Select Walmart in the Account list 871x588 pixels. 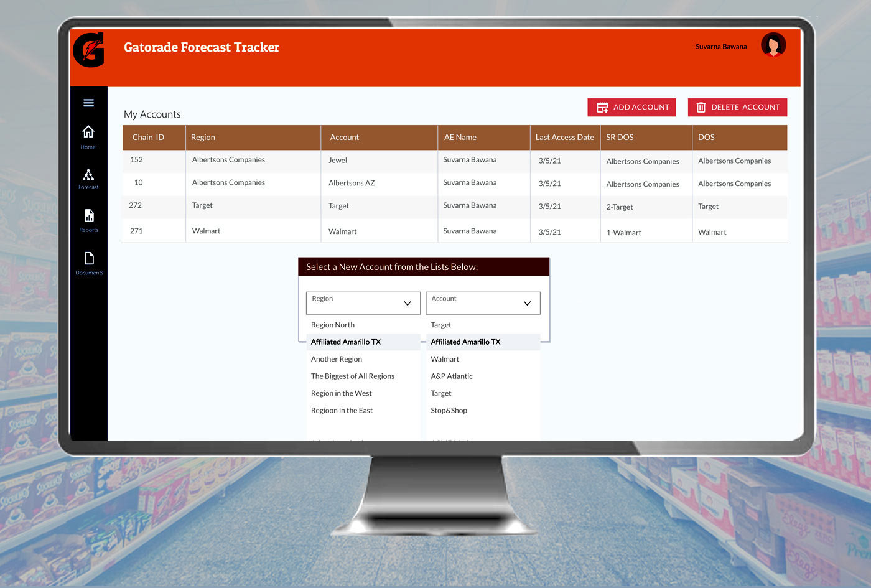pyautogui.click(x=445, y=359)
